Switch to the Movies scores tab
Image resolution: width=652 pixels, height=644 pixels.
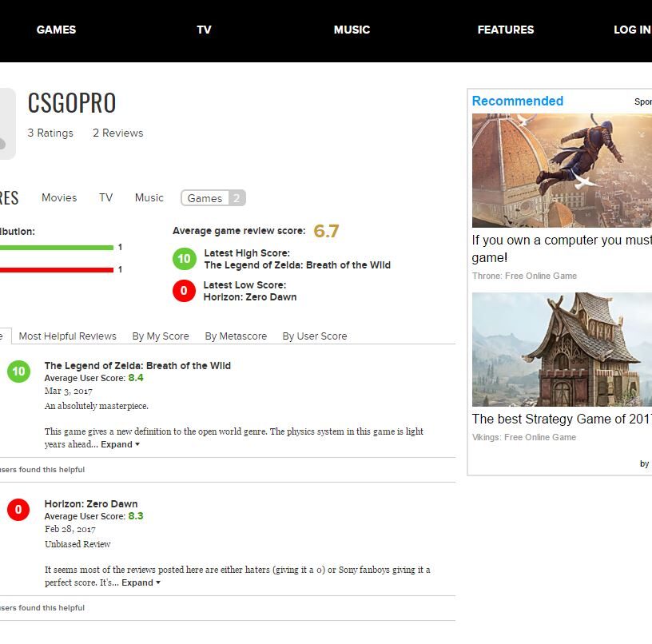coord(59,197)
